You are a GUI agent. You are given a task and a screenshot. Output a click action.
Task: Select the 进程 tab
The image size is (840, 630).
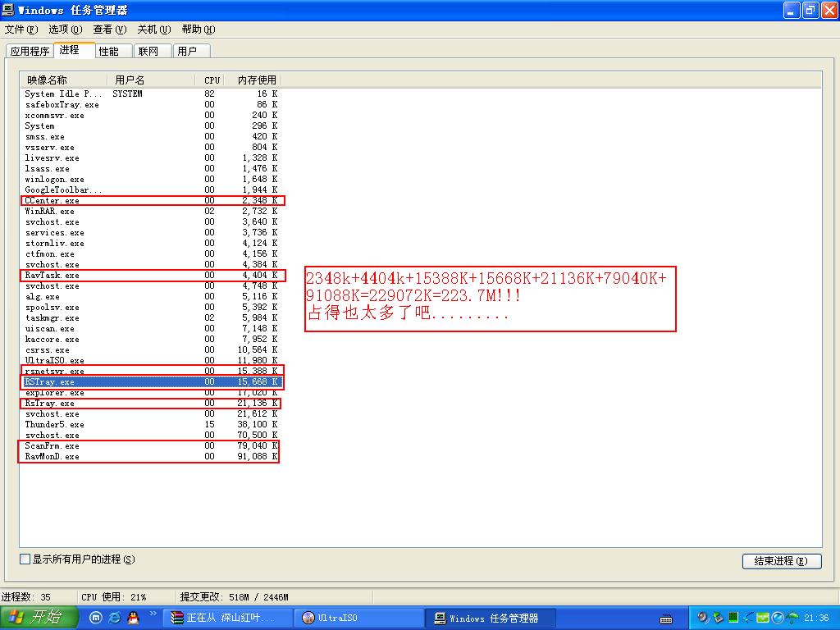pos(75,50)
